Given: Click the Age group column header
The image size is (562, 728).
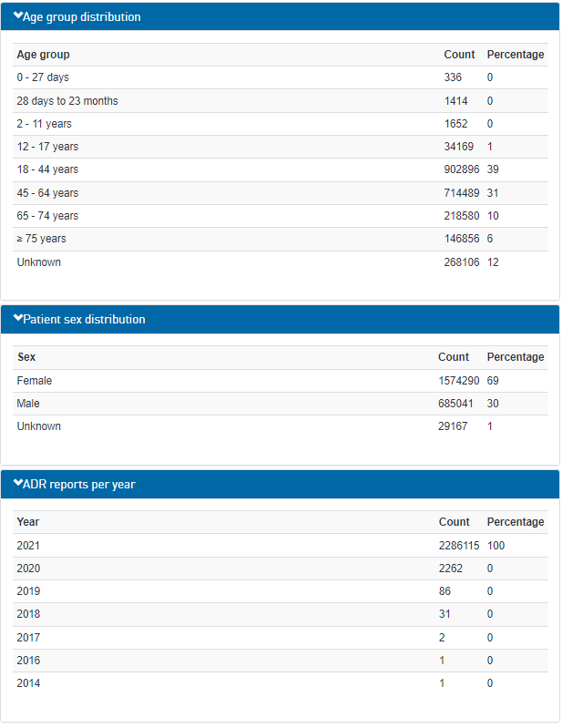Looking at the screenshot, I should pyautogui.click(x=43, y=55).
